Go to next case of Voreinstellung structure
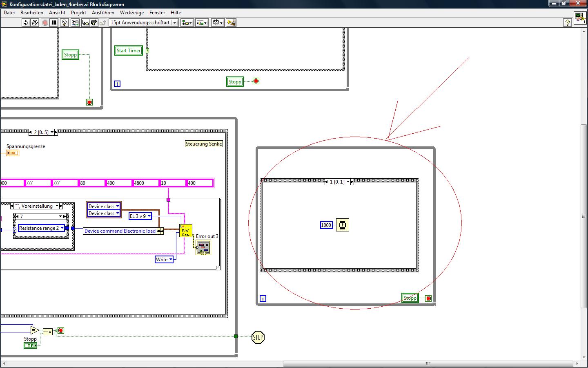The image size is (588, 368). [61, 206]
